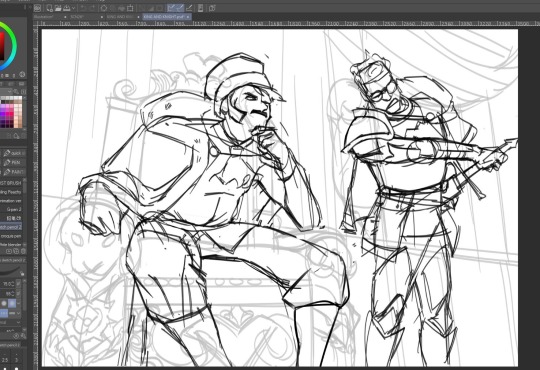
Task: Select the croquis pen brush from list
Action: point(11,236)
